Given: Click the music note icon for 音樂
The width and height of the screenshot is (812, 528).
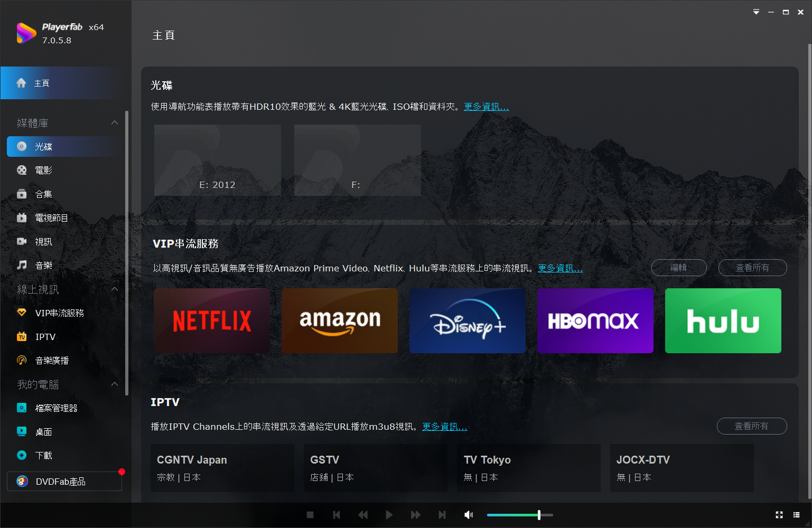Looking at the screenshot, I should [22, 265].
